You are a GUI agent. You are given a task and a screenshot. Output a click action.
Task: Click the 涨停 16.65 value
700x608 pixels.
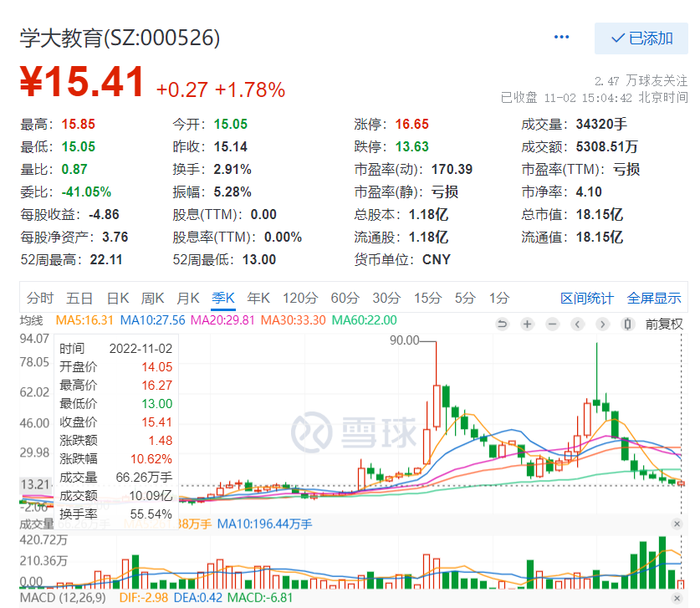[411, 124]
